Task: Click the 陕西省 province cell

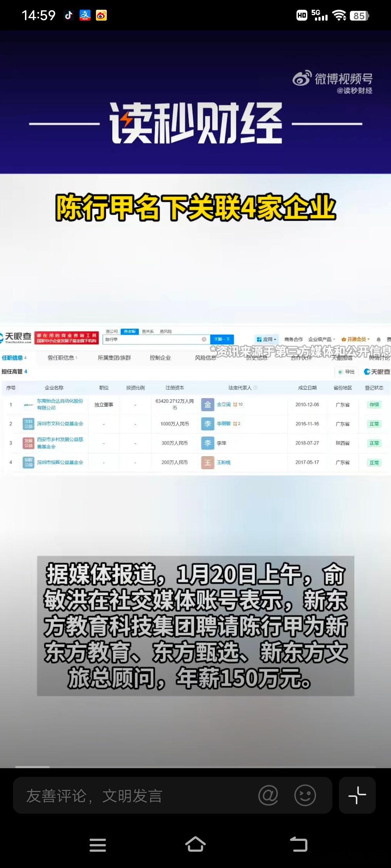Action: tap(342, 443)
